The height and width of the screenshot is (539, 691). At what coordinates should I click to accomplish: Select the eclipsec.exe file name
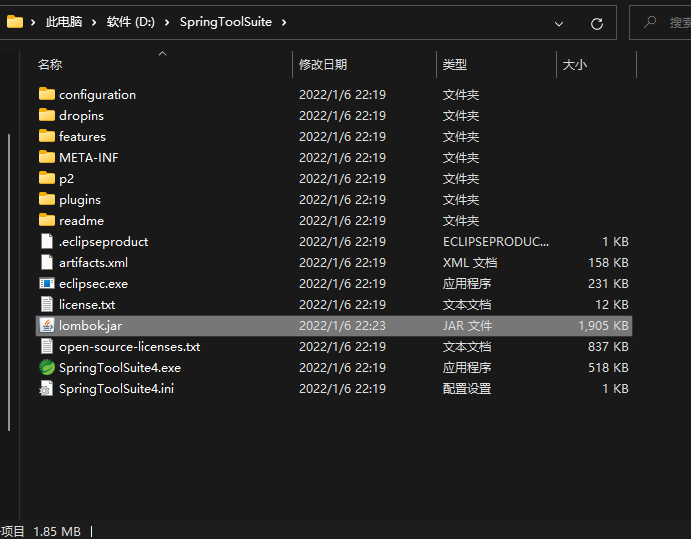(x=93, y=283)
